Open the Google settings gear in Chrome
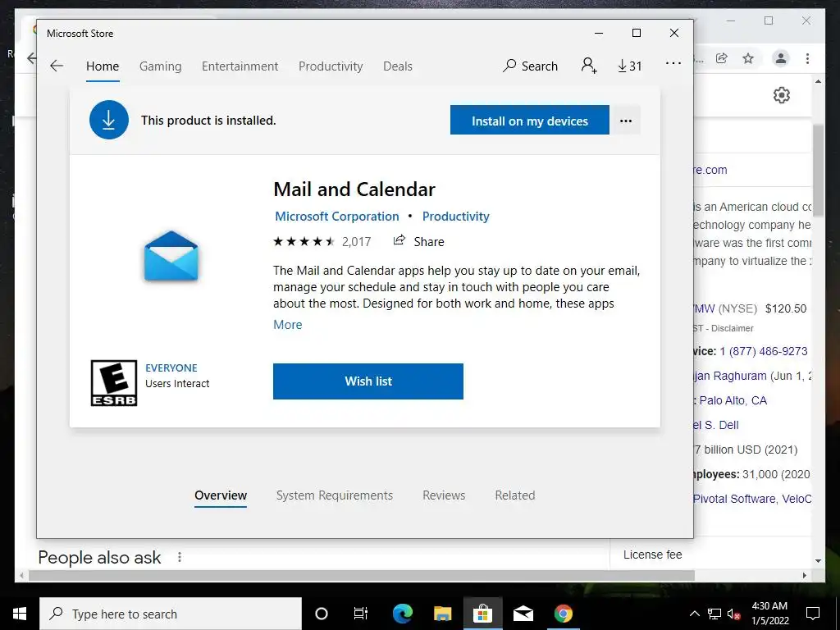The image size is (840, 630). point(782,95)
